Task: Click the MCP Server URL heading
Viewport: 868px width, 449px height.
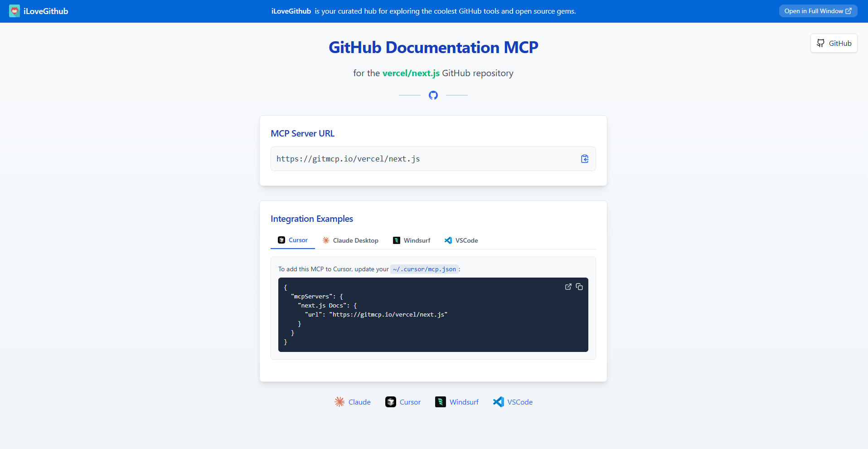Action: pos(303,133)
